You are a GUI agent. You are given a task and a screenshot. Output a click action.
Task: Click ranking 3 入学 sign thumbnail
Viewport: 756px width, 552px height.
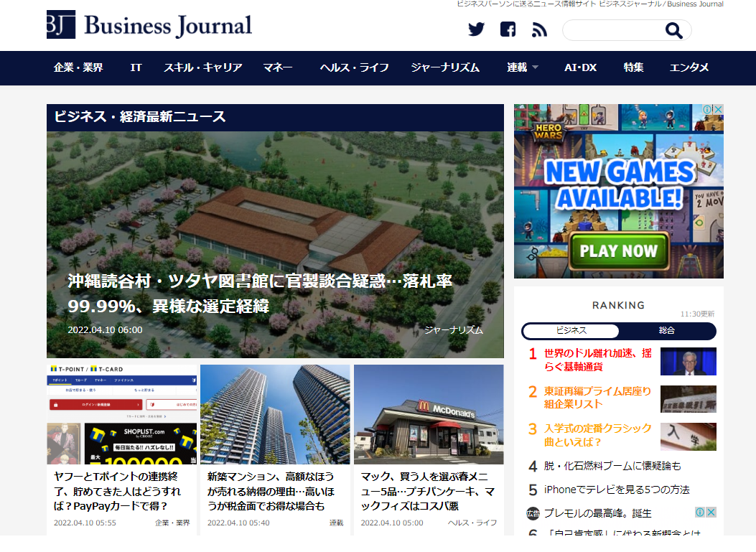click(x=688, y=436)
